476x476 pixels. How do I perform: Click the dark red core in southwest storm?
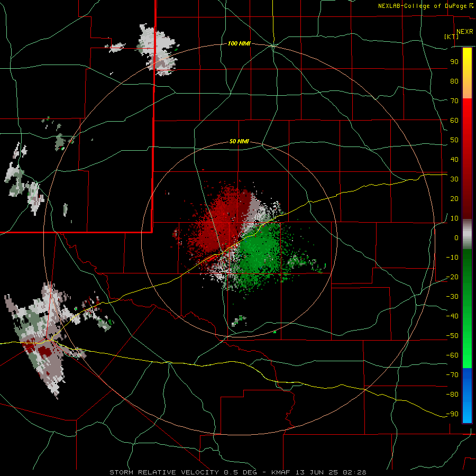(45, 352)
